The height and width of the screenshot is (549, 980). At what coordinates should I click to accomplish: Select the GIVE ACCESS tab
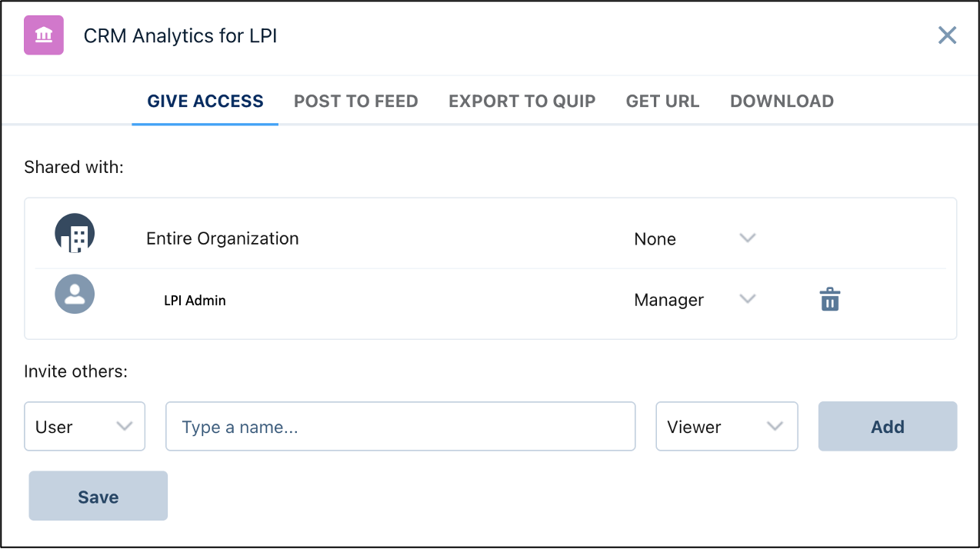coord(204,101)
